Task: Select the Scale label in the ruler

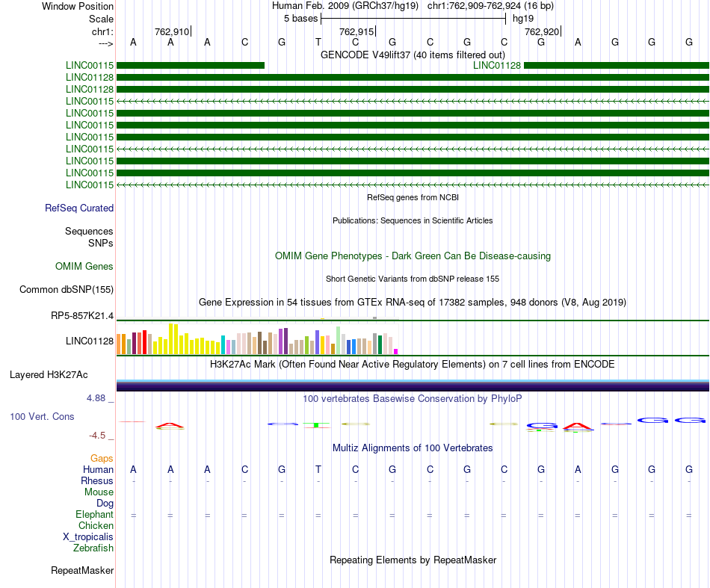Action: [x=101, y=19]
